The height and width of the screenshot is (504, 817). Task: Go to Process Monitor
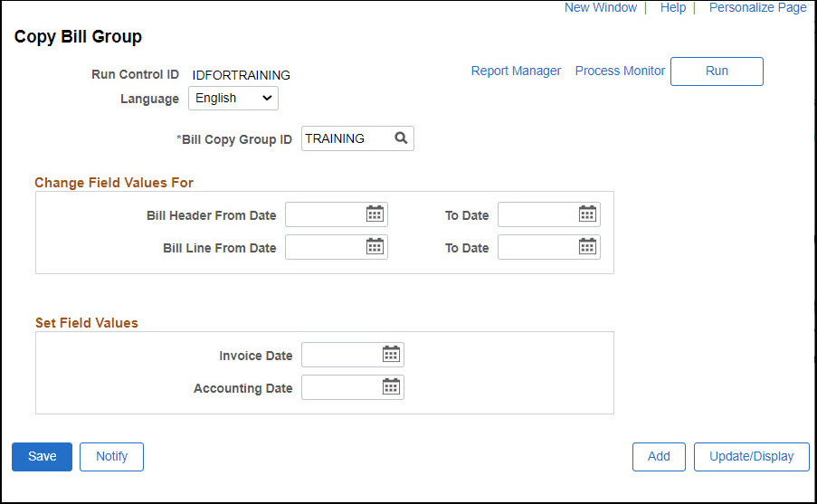coord(620,71)
